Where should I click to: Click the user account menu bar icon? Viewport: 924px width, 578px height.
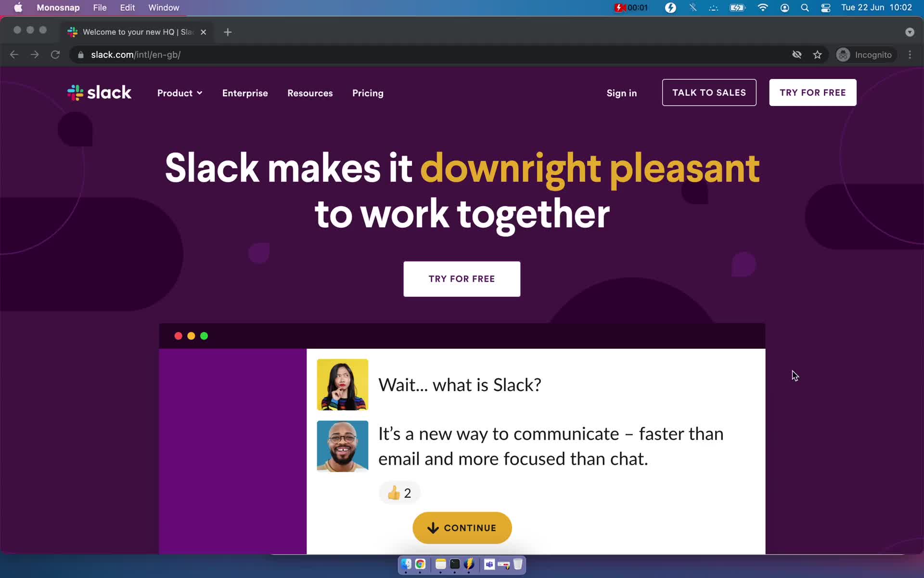tap(784, 7)
